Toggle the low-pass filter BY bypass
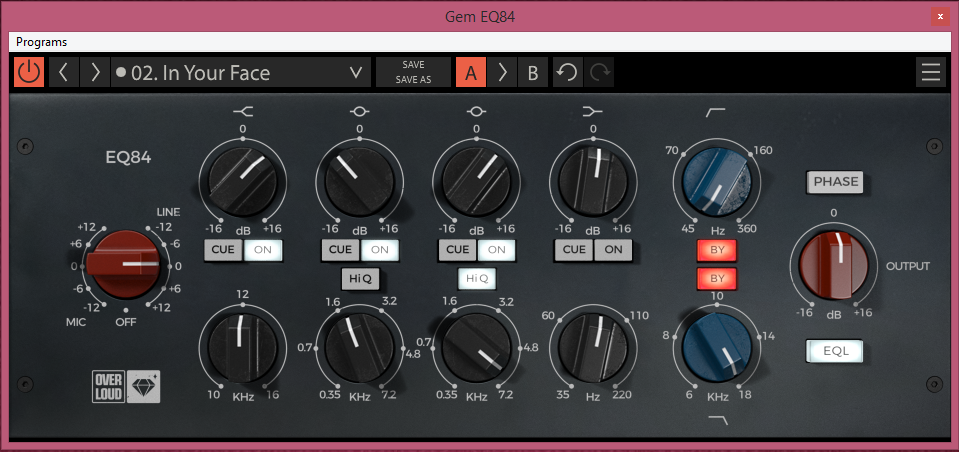959x452 pixels. pos(716,279)
